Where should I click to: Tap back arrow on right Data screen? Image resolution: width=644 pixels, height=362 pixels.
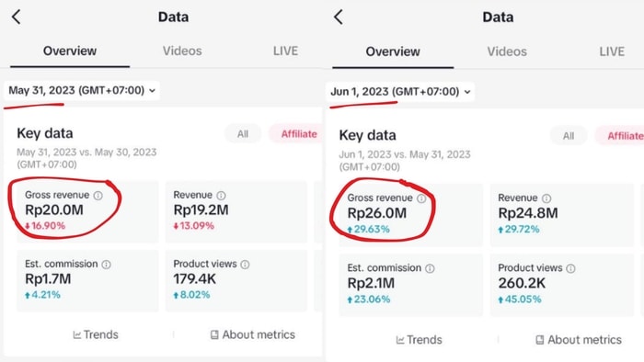click(338, 17)
